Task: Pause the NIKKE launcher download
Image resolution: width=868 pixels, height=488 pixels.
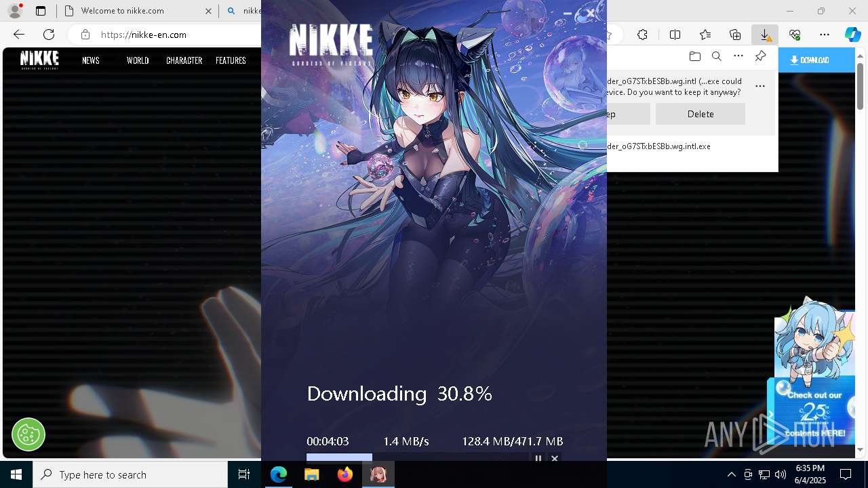Action: tap(538, 459)
